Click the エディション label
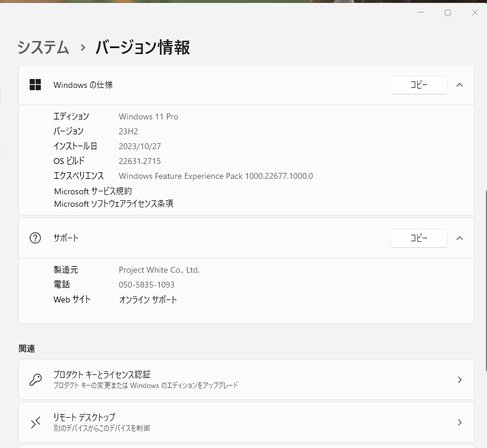This screenshot has height=448, width=487. click(x=71, y=116)
